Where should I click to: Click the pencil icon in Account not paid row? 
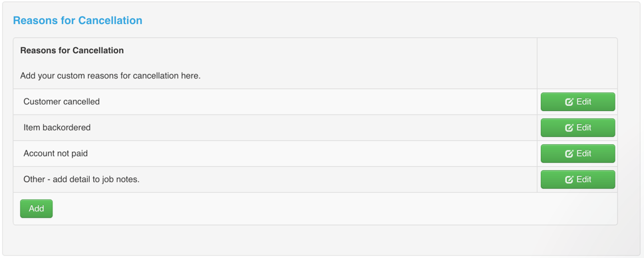pyautogui.click(x=569, y=154)
